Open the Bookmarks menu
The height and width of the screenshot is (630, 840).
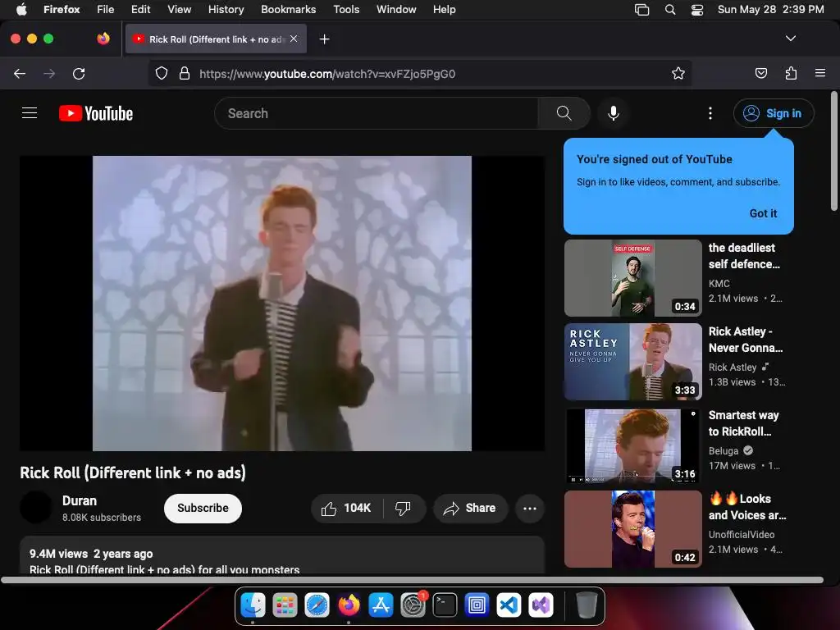pos(288,10)
